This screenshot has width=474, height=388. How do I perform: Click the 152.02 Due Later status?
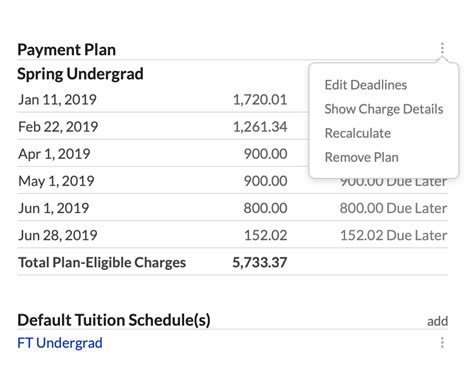coord(393,235)
